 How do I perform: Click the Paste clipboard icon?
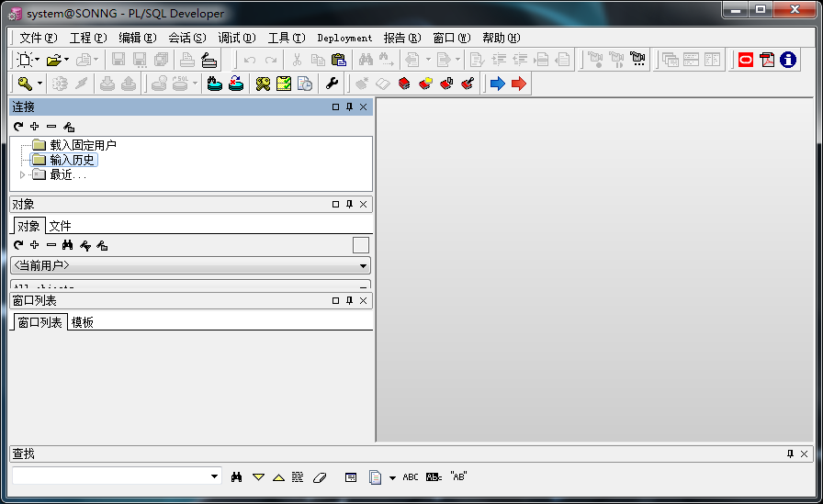point(339,60)
